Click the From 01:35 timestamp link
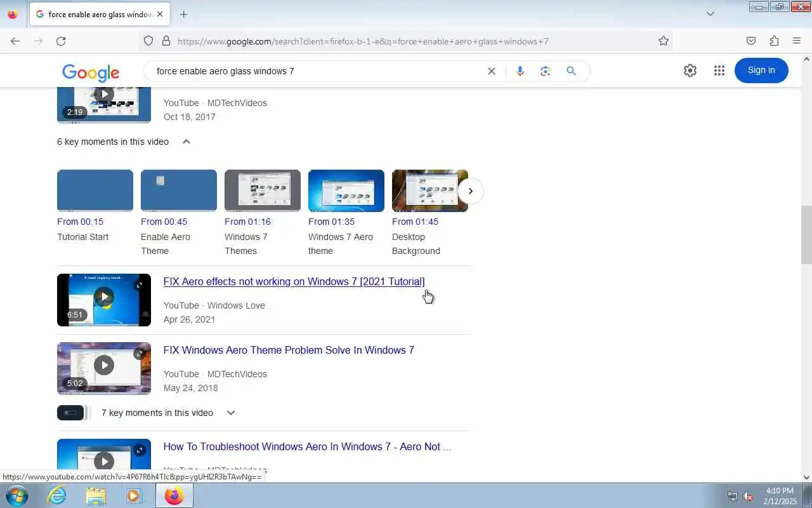 pyautogui.click(x=331, y=222)
